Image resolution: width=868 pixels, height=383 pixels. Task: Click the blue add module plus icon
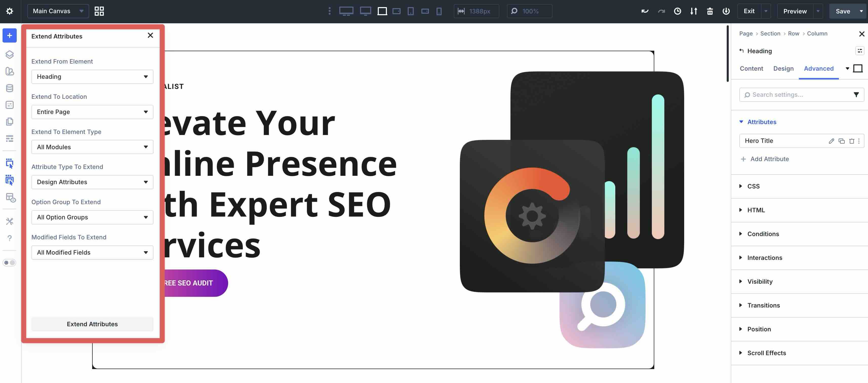pyautogui.click(x=9, y=35)
